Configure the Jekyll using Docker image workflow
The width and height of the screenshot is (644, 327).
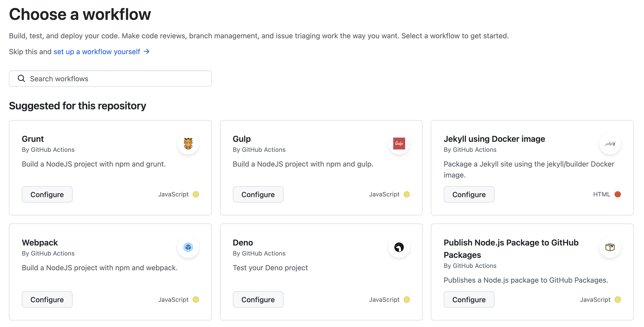point(469,194)
